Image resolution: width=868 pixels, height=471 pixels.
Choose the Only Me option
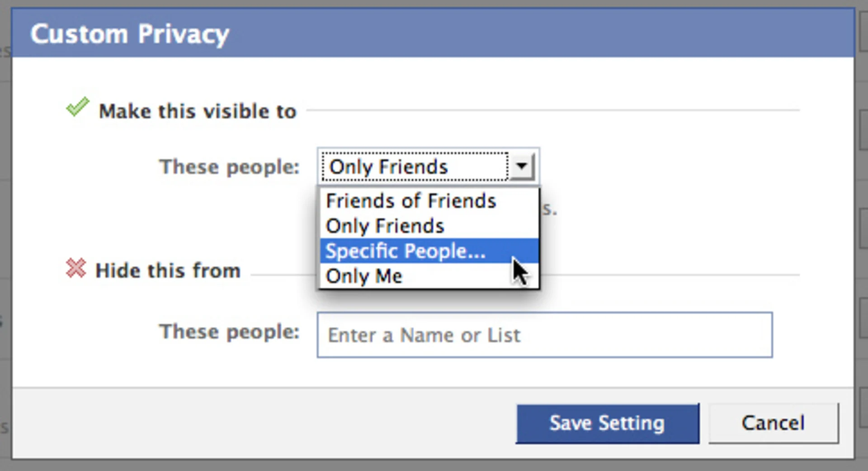[x=364, y=276]
